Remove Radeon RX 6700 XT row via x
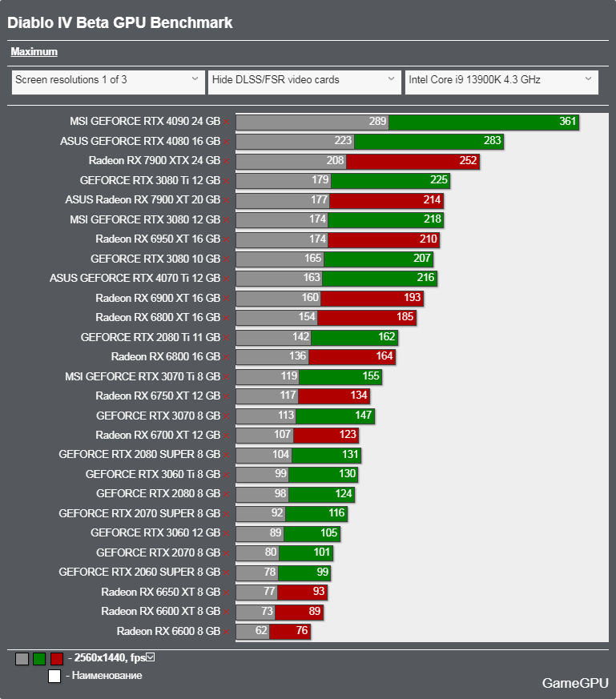 227,436
